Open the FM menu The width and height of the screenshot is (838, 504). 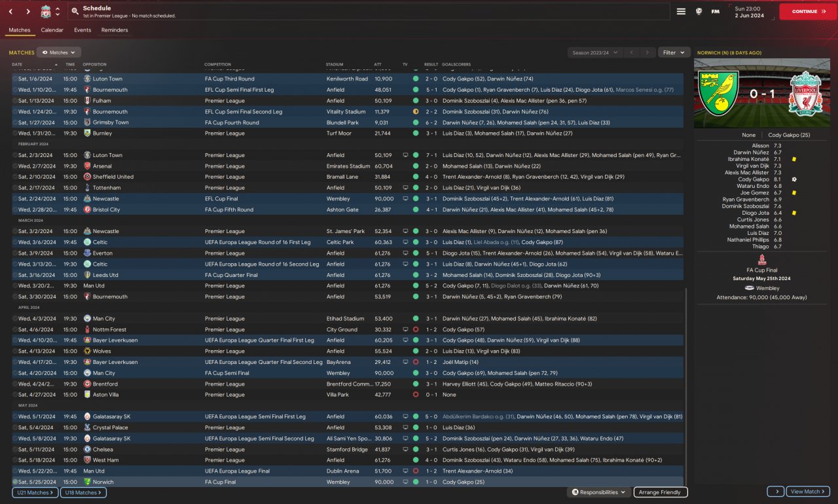click(x=716, y=12)
